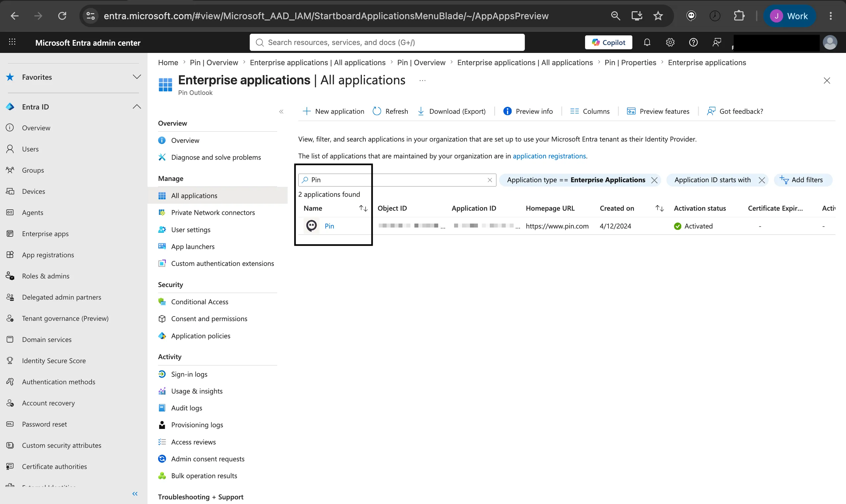This screenshot has height=504, width=846.
Task: Open the account avatar menu
Action: (x=830, y=43)
